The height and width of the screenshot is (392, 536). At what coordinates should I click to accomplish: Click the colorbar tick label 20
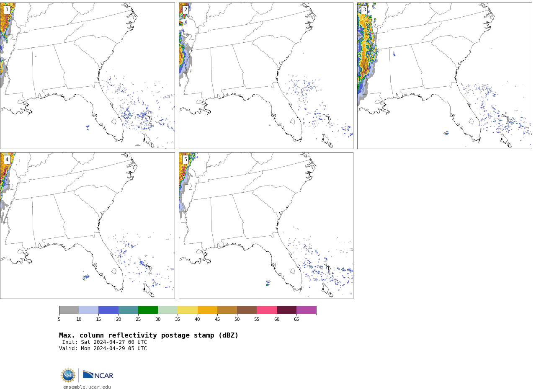pyautogui.click(x=119, y=320)
